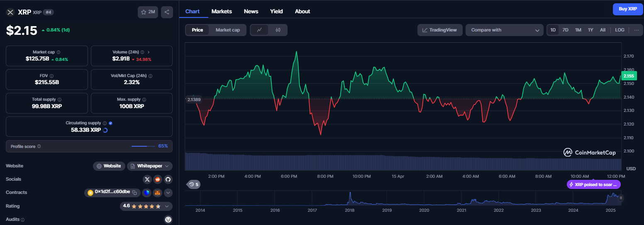The height and width of the screenshot is (225, 644).
Task: Click the history events badge showing 5
Action: pyautogui.click(x=194, y=184)
